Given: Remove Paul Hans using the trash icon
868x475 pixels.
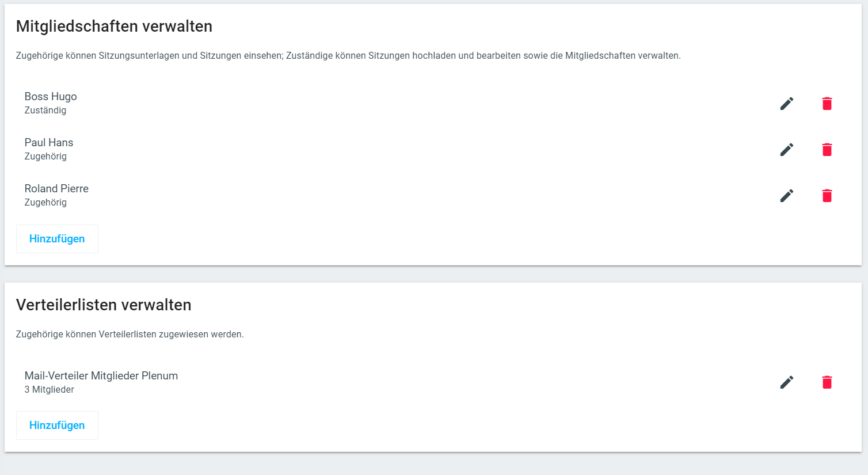Looking at the screenshot, I should [827, 150].
